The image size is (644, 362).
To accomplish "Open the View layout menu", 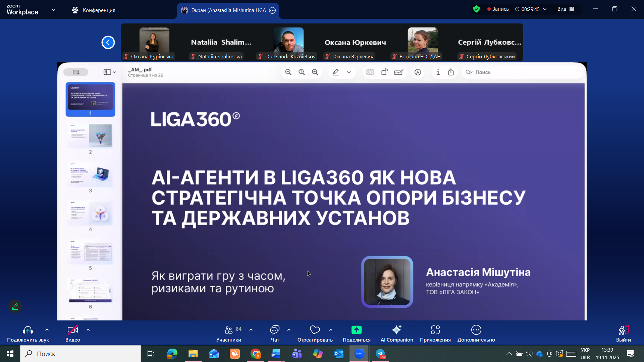I will (566, 9).
